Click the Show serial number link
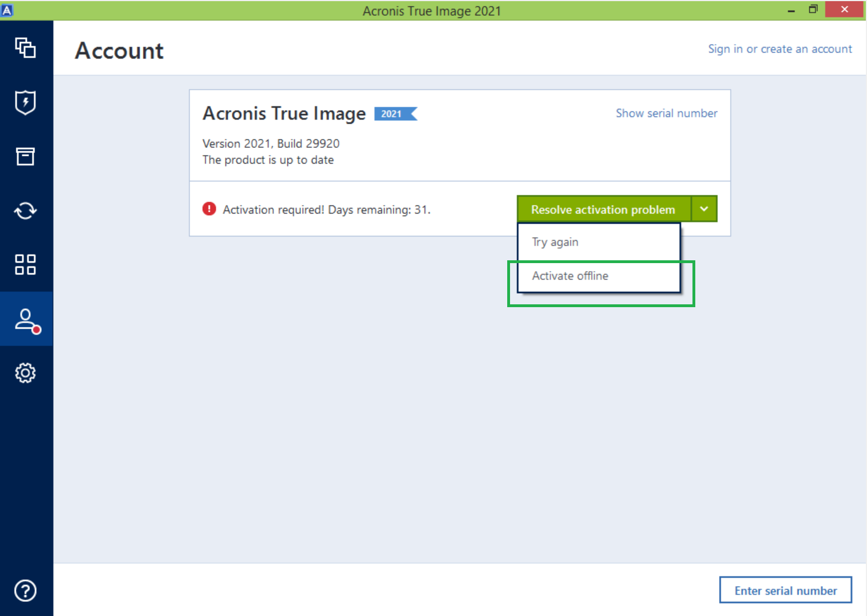This screenshot has height=616, width=867. click(666, 113)
